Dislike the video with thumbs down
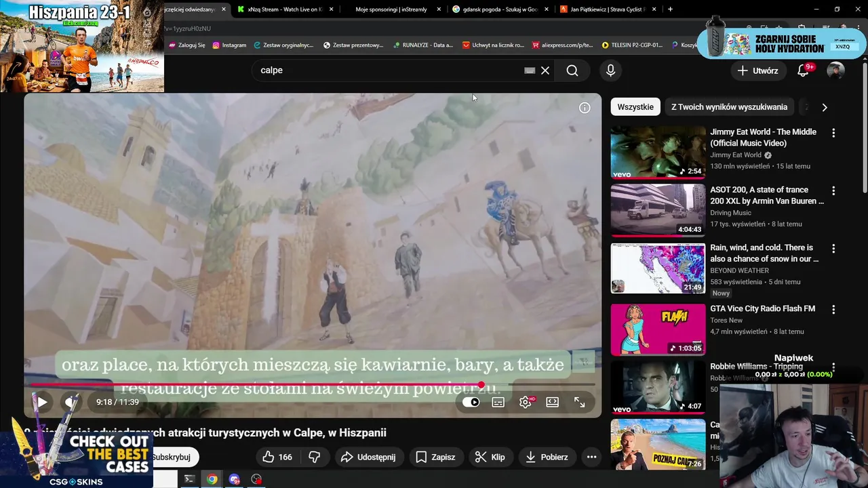Image resolution: width=868 pixels, height=488 pixels. (x=314, y=457)
